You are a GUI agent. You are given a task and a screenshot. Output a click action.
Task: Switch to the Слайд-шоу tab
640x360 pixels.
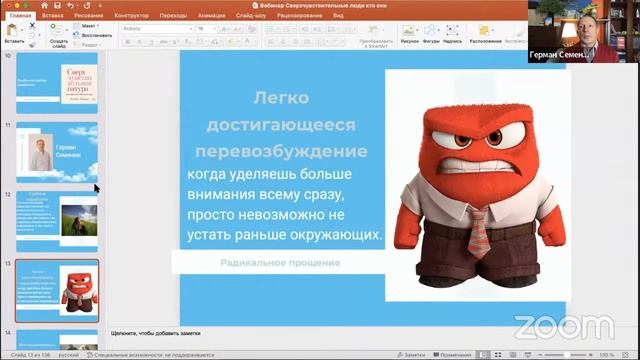click(251, 16)
